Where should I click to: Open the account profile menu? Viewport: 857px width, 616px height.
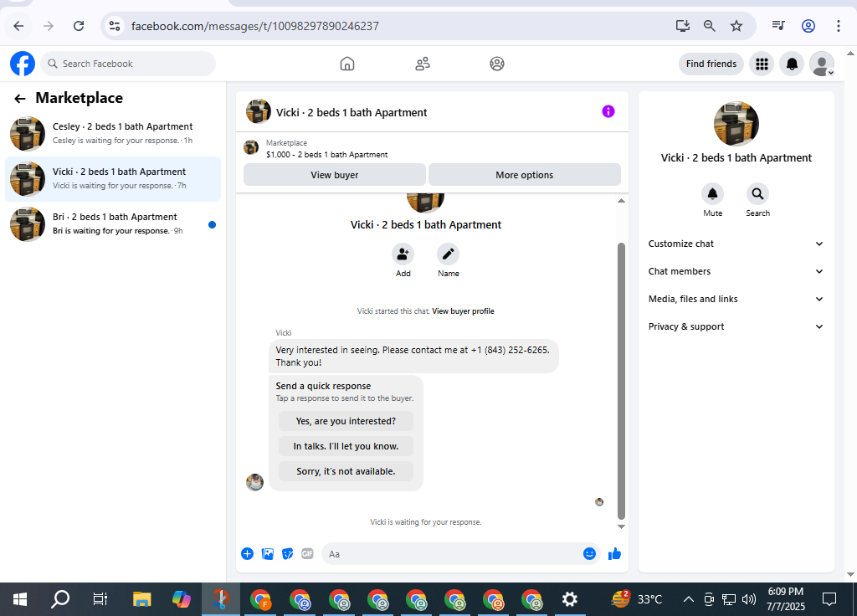pos(822,64)
